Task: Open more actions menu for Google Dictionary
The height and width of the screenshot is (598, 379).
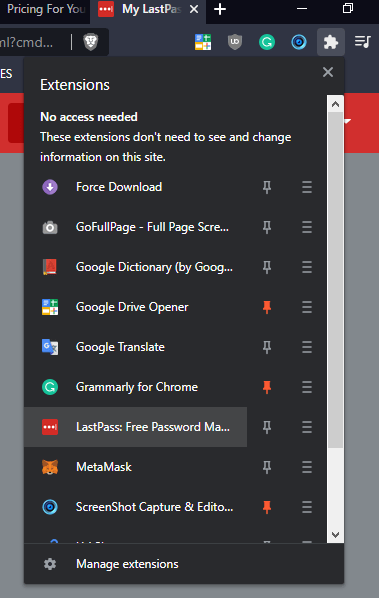Action: (x=307, y=267)
